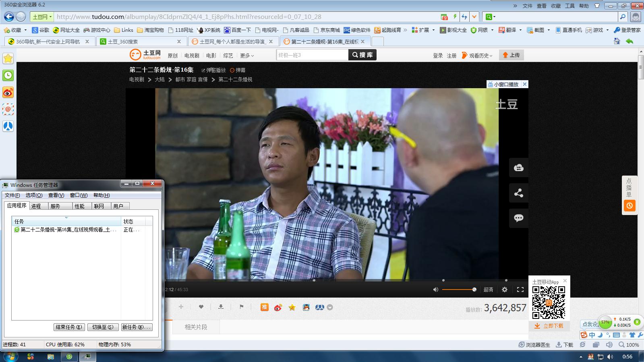Open the 文件(F) menu in Task Manager
The width and height of the screenshot is (644, 362).
pyautogui.click(x=12, y=195)
